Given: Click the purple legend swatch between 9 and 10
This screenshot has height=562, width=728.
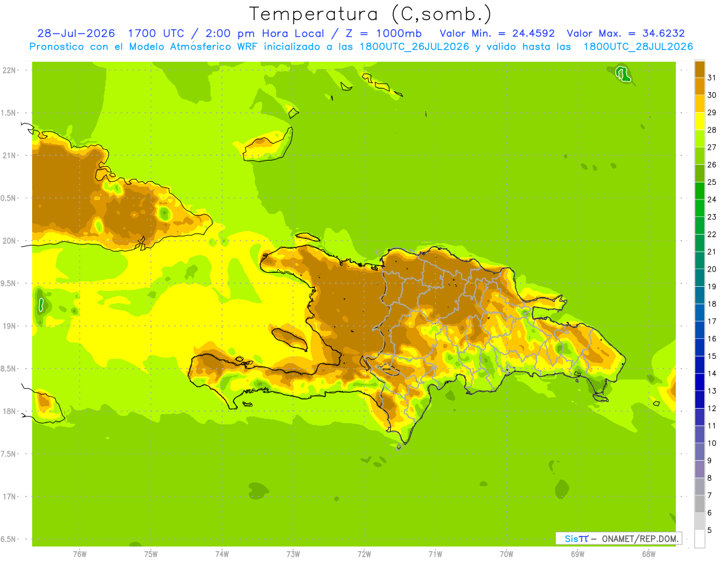Looking at the screenshot, I should (699, 452).
